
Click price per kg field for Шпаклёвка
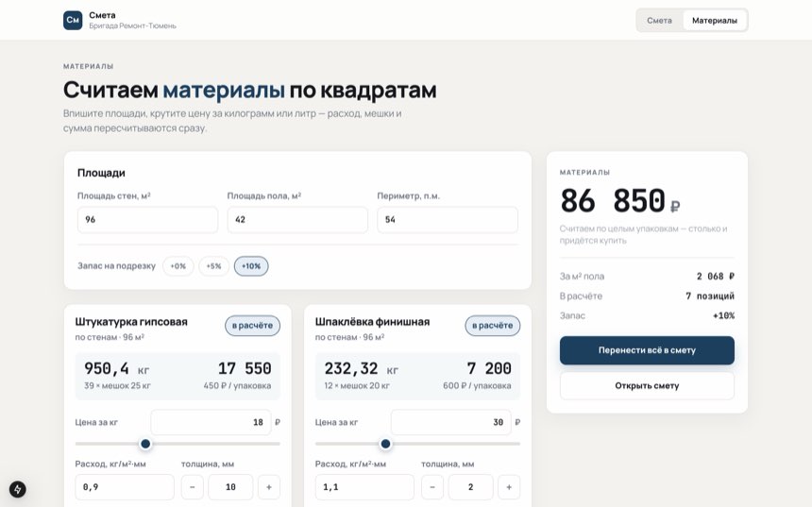451,422
